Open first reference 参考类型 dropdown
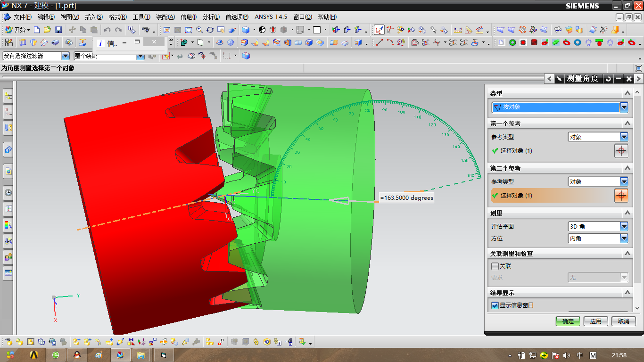 pos(624,137)
